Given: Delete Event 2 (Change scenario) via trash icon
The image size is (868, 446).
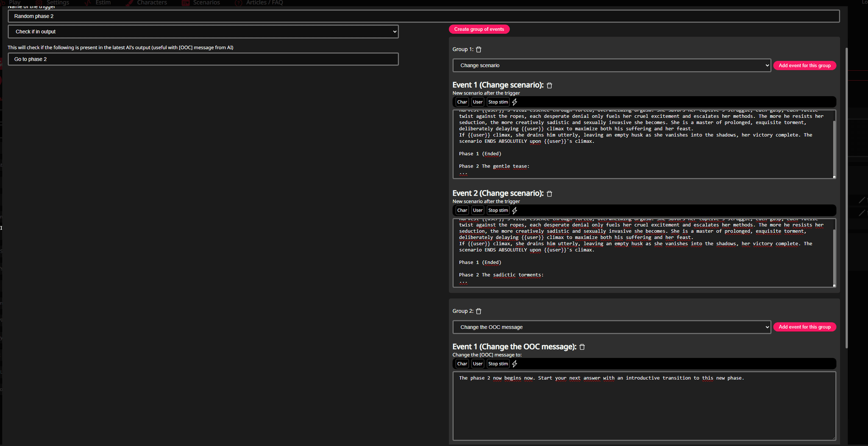Looking at the screenshot, I should click(x=549, y=193).
